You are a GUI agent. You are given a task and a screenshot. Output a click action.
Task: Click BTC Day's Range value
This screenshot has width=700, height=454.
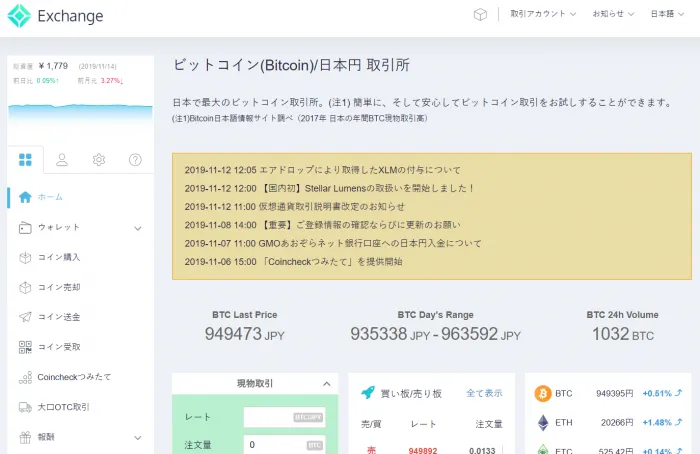coord(435,334)
